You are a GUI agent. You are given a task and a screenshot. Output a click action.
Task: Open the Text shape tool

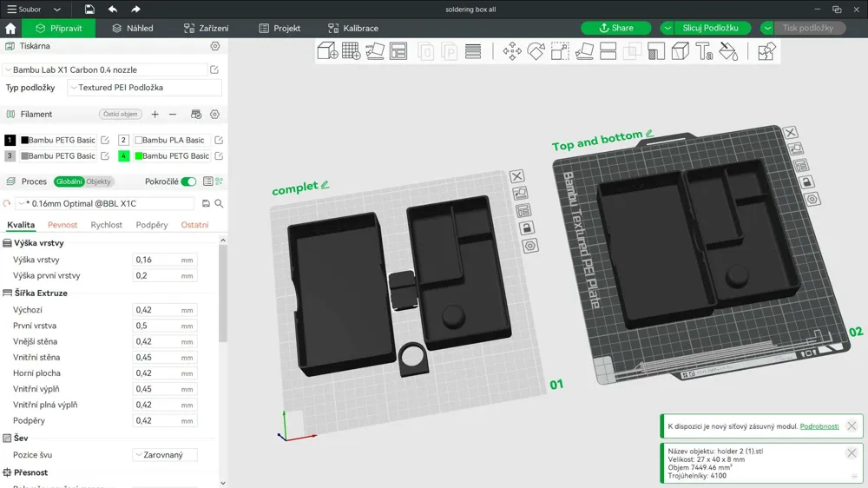pyautogui.click(x=704, y=51)
